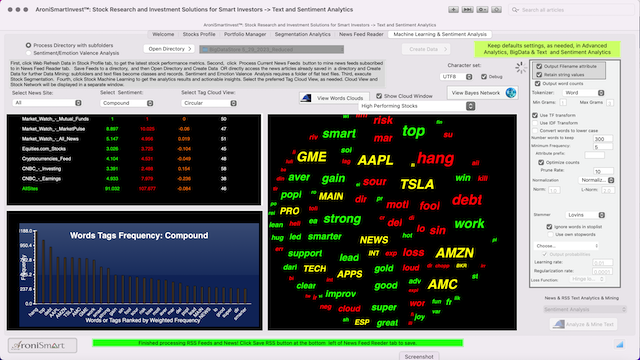This screenshot has height=360, width=640.
Task: Click the globe icon on View Bayes Network
Action: (511, 93)
